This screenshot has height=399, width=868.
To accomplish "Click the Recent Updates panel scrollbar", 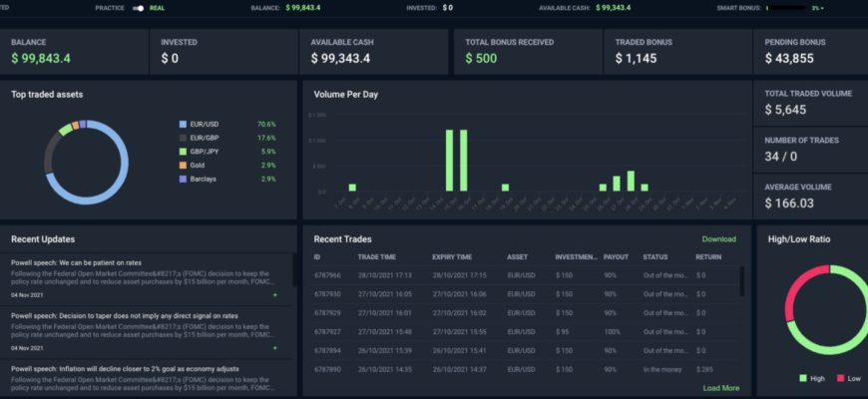I will tap(294, 270).
